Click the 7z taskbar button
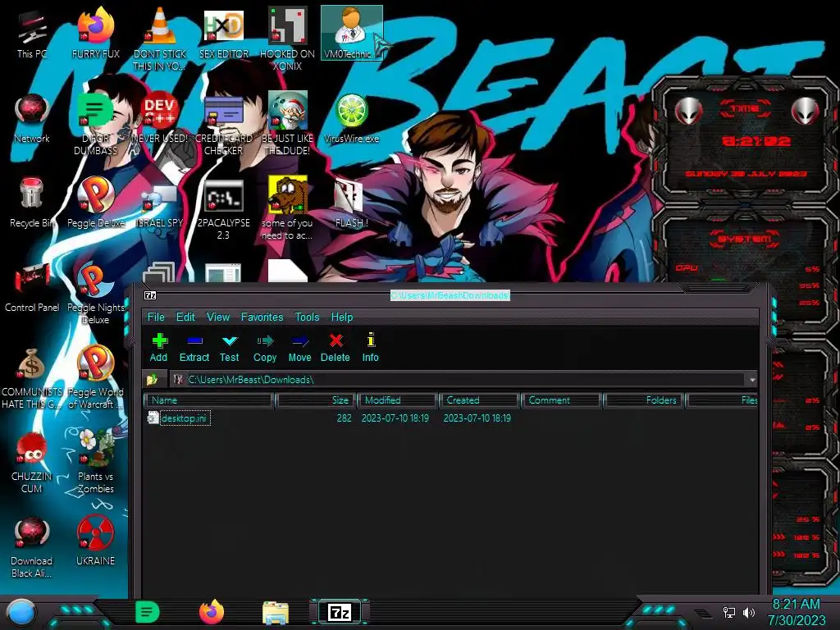Image resolution: width=840 pixels, height=630 pixels. [340, 612]
